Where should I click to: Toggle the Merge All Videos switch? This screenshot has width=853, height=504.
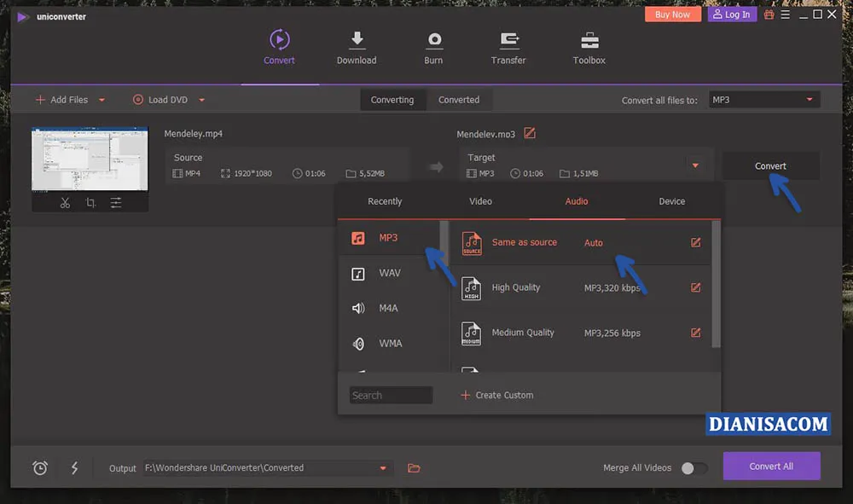[x=694, y=467]
